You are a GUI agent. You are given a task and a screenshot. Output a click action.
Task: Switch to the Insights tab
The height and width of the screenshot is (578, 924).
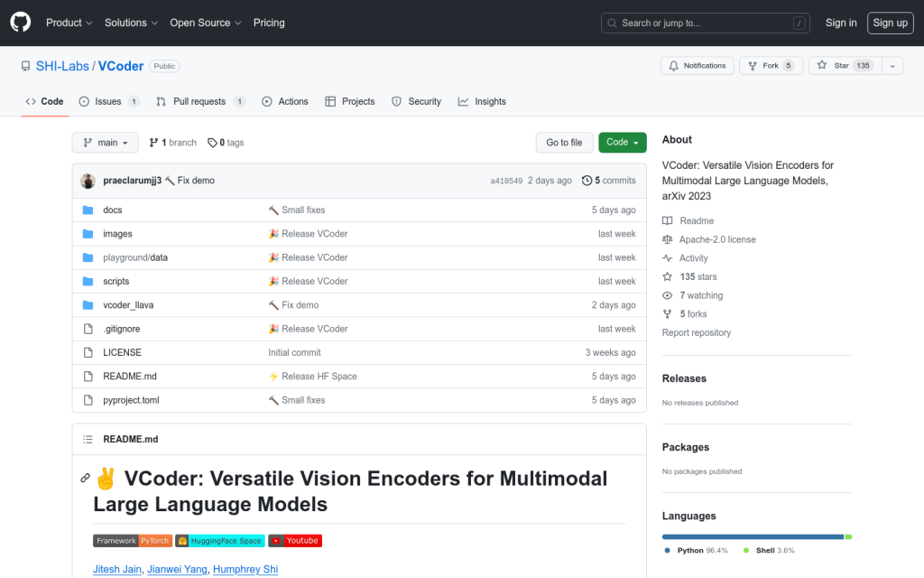tap(482, 101)
